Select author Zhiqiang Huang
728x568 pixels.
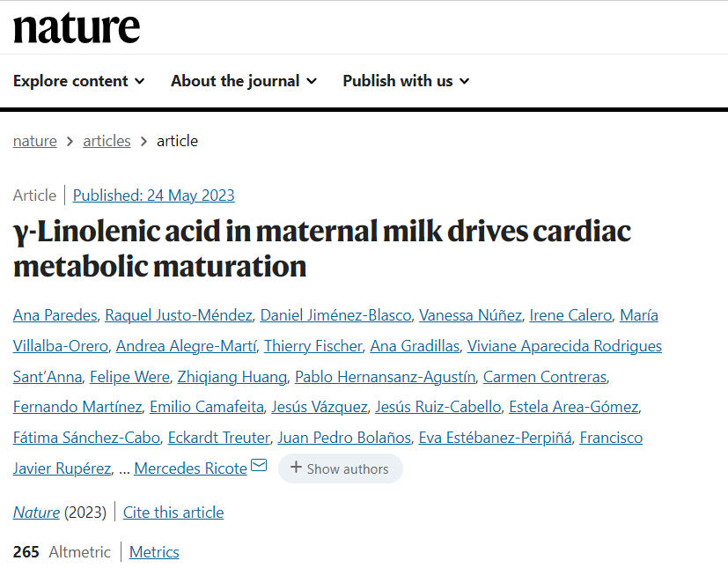tap(232, 377)
